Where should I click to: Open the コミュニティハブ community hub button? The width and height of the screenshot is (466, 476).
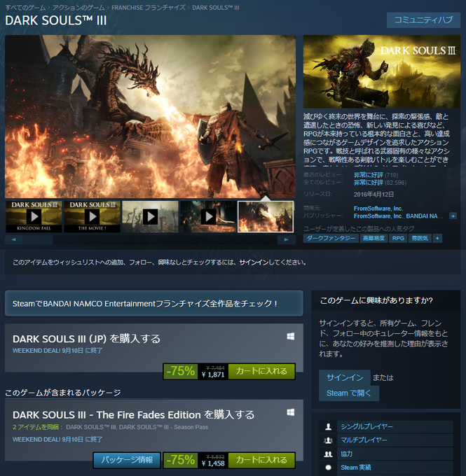(x=423, y=20)
